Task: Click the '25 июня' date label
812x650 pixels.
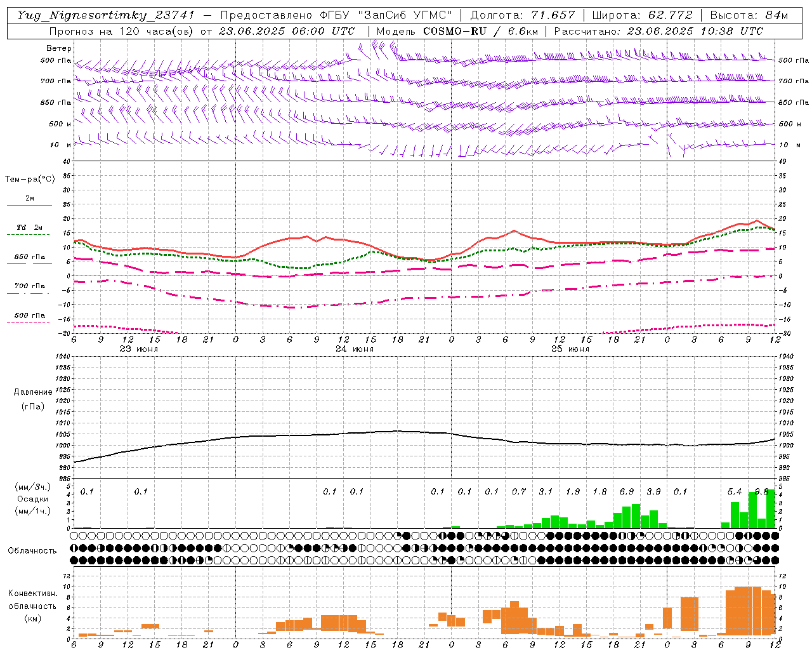Action: point(570,349)
